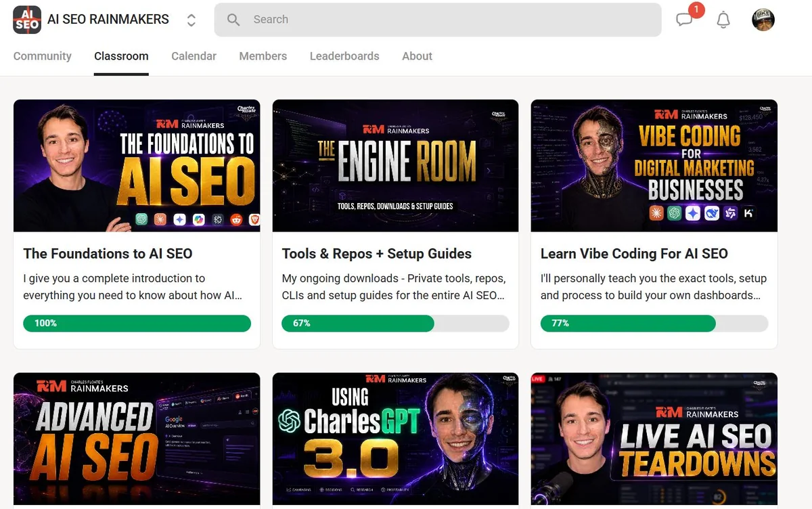Click into the Search field
812x509 pixels.
438,20
